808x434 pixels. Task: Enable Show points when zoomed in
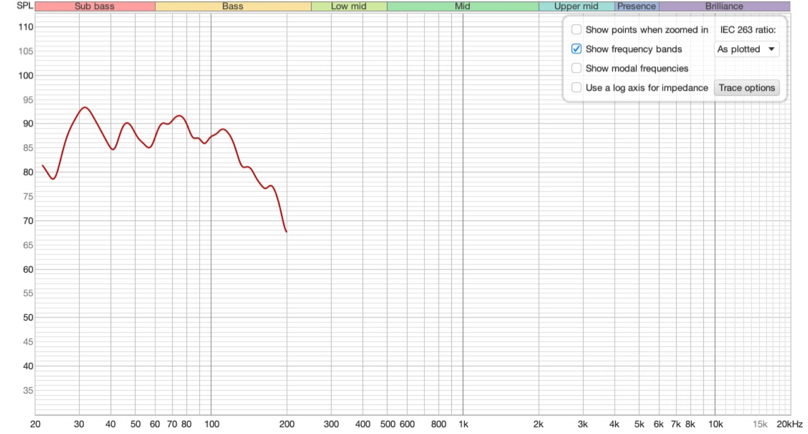(576, 30)
